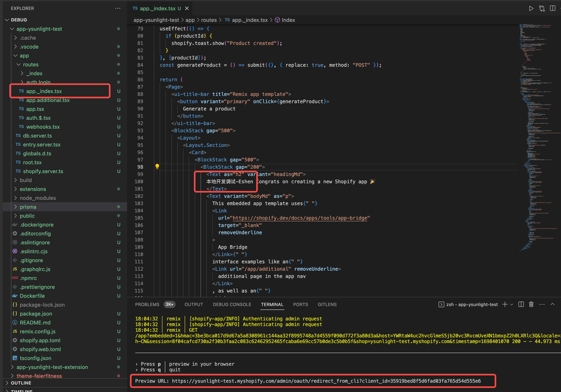
Task: Click the split editor right icon
Action: pyautogui.click(x=552, y=8)
